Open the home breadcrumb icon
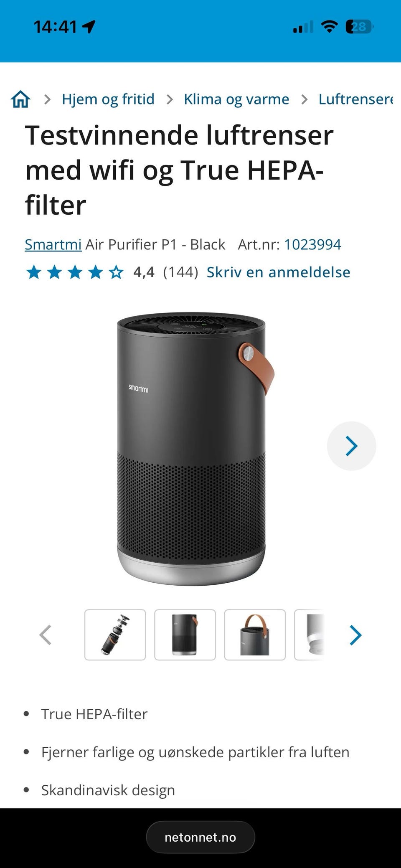Image resolution: width=401 pixels, height=868 pixels. tap(20, 99)
